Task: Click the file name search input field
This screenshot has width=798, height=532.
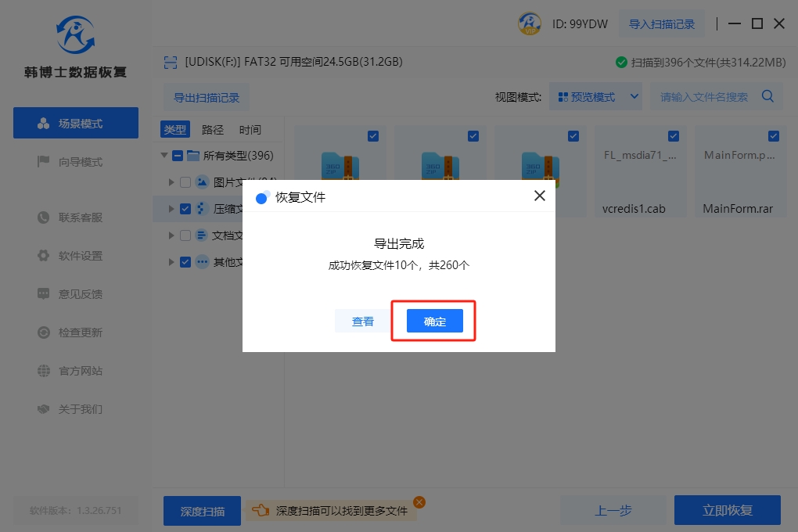Action: pos(703,97)
